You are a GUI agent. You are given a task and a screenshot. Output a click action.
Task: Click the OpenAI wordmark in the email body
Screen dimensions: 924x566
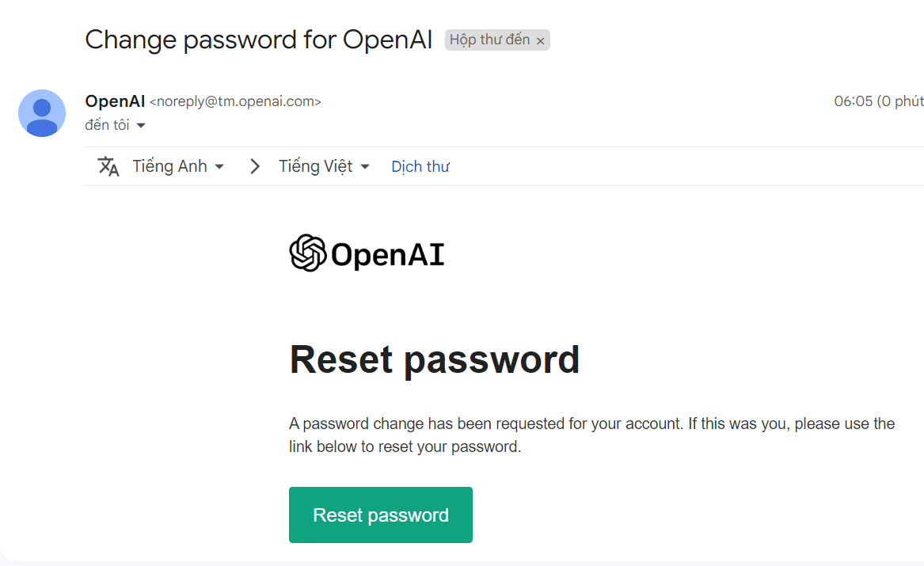387,255
